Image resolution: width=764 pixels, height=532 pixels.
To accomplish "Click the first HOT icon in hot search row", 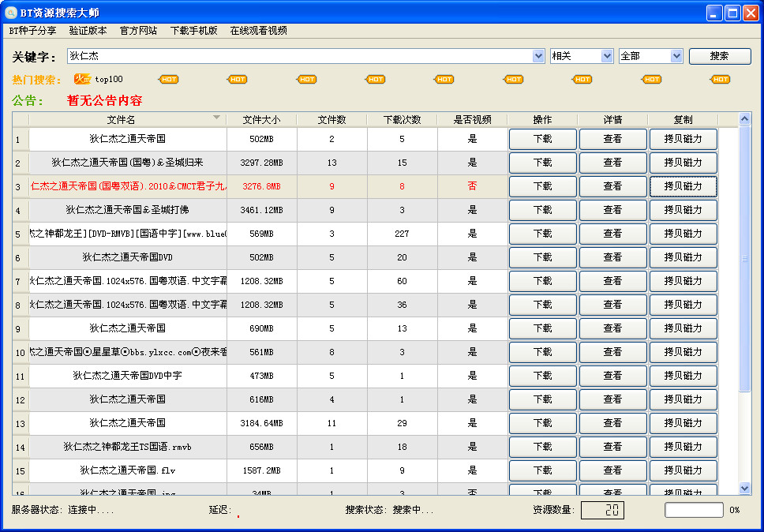I will [x=170, y=79].
